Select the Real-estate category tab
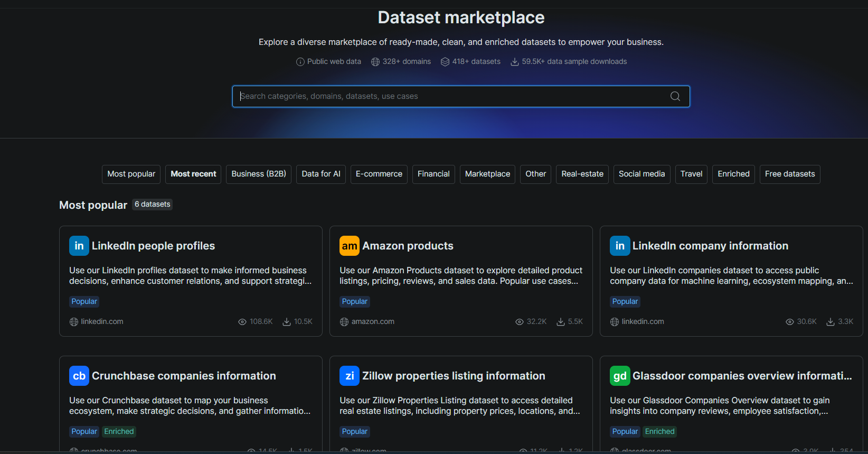 (x=582, y=174)
